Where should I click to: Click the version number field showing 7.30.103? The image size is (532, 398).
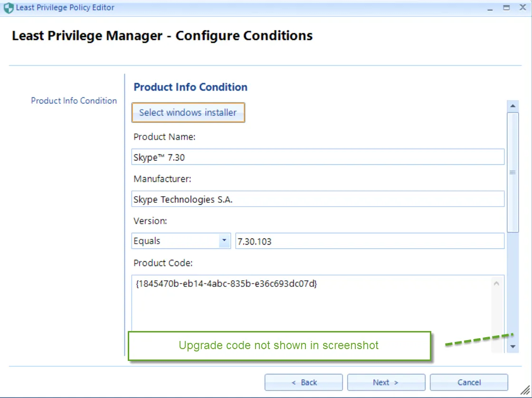[x=369, y=241]
